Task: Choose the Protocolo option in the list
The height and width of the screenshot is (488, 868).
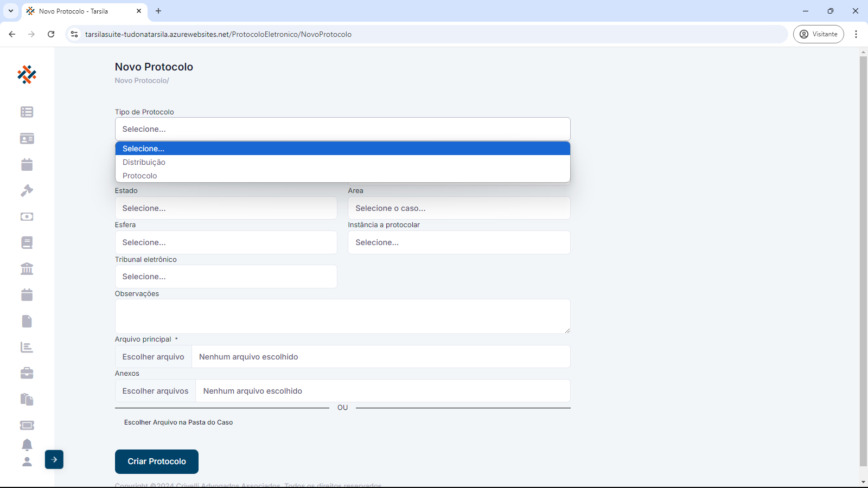Action: point(140,176)
